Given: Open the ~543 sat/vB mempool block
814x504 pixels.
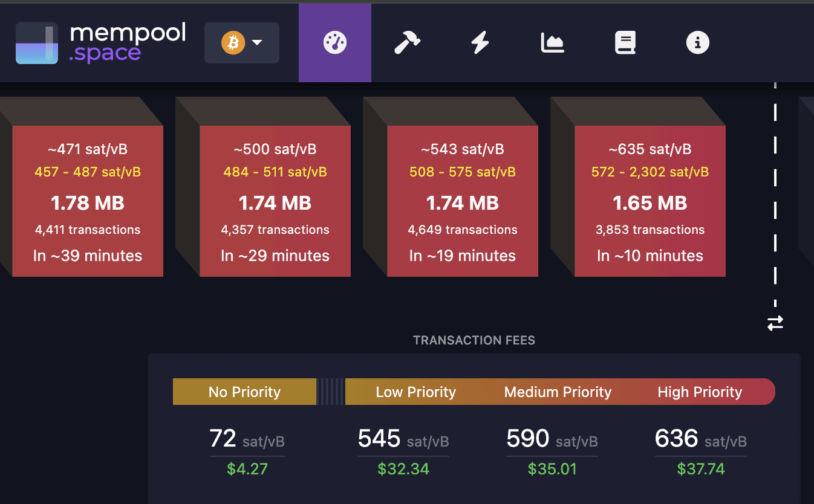Looking at the screenshot, I should pos(463,201).
